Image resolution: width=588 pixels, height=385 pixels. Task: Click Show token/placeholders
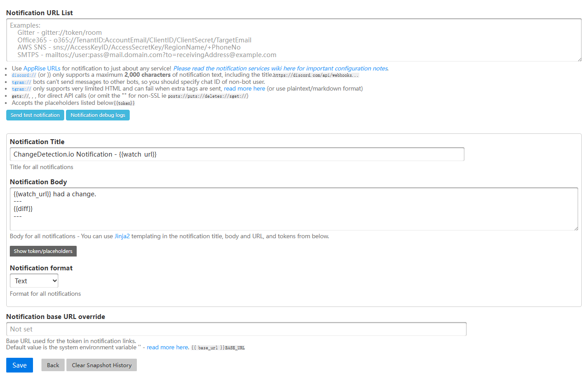(x=43, y=251)
